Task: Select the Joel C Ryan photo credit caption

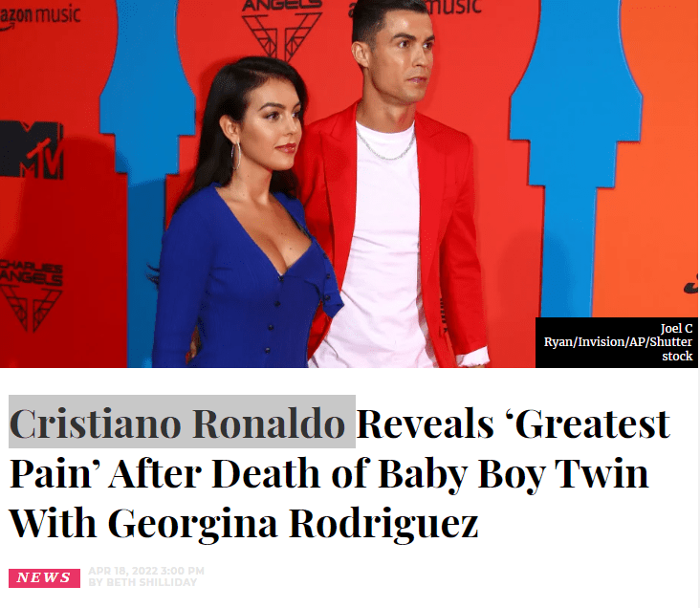Action: pyautogui.click(x=617, y=342)
